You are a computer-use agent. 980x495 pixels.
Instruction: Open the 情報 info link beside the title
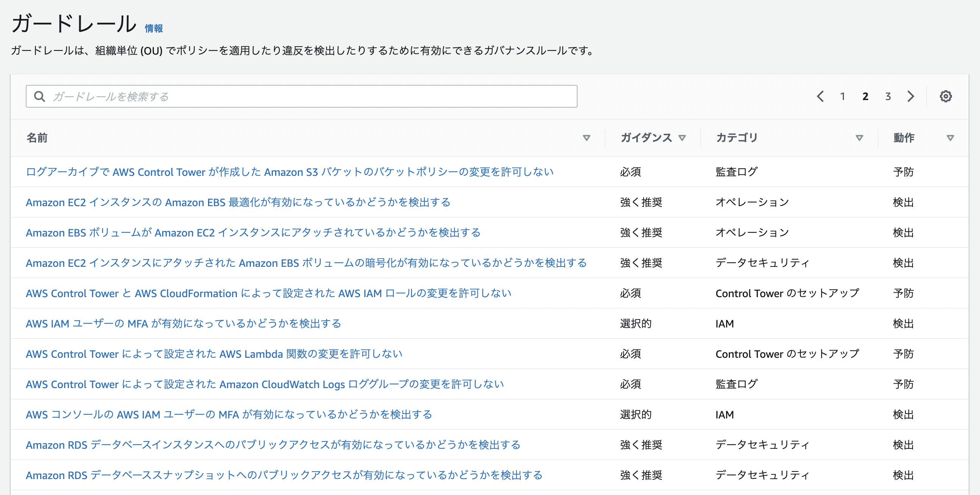pos(154,28)
